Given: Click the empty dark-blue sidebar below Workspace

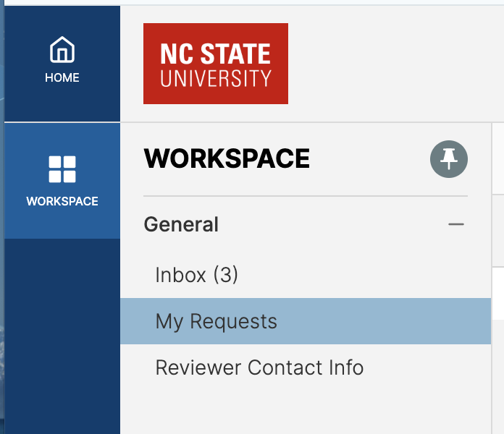Looking at the screenshot, I should click(62, 333).
